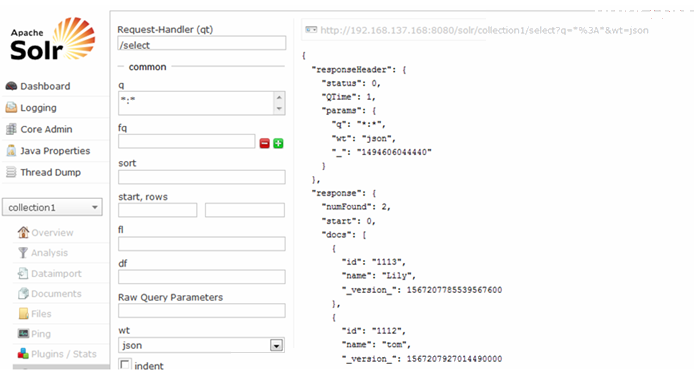Add filter query with green plus icon
694x387 pixels.
coord(278,143)
